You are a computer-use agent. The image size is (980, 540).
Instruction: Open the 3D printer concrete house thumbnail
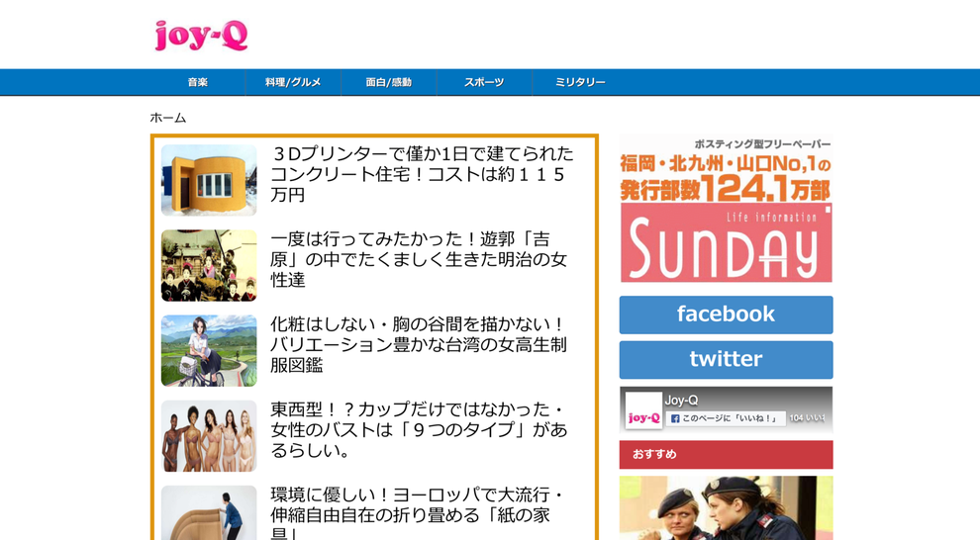tap(209, 180)
